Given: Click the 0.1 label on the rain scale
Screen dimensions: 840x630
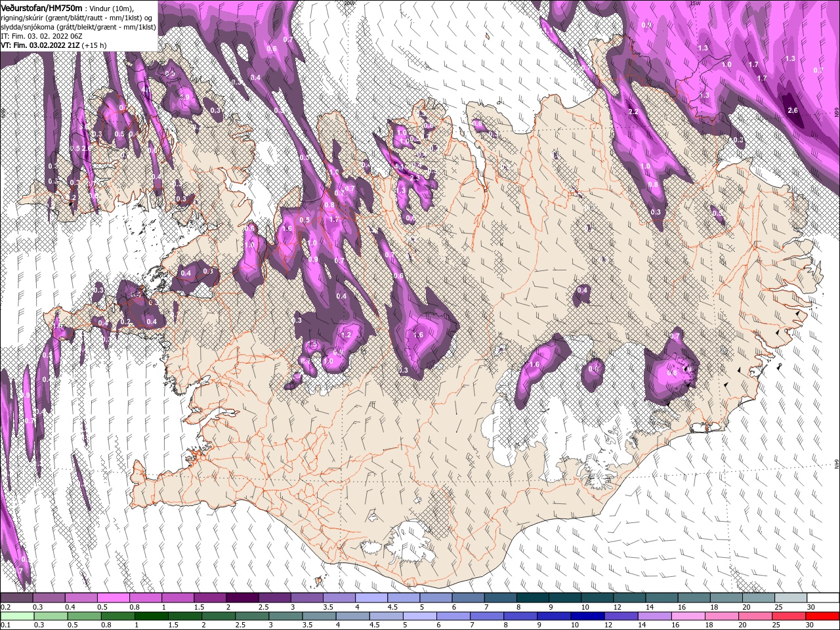Looking at the screenshot, I should coord(5,625).
